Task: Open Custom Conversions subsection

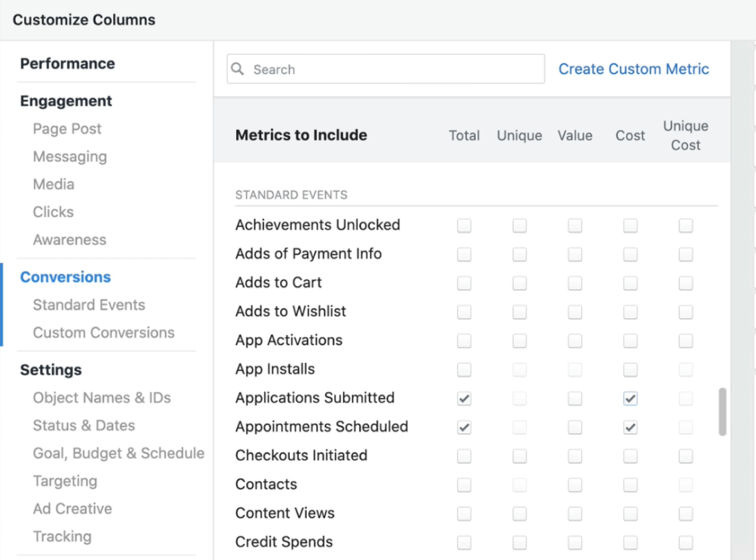Action: (103, 333)
